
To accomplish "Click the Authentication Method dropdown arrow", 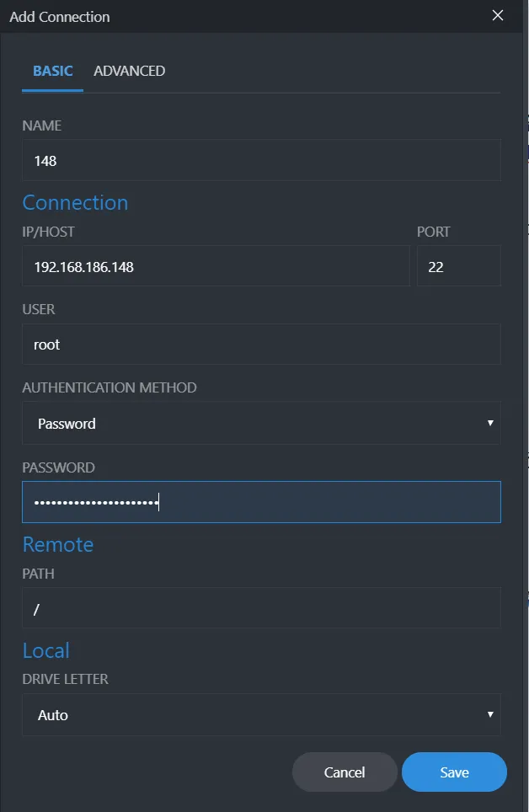I will point(490,423).
